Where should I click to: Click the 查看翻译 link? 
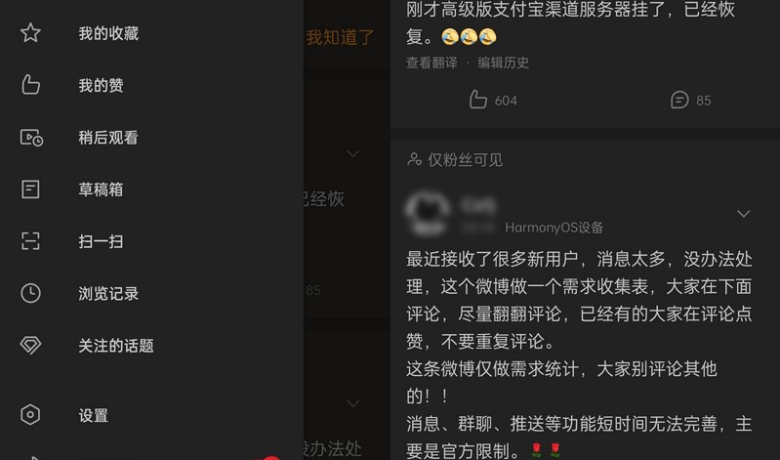point(432,63)
